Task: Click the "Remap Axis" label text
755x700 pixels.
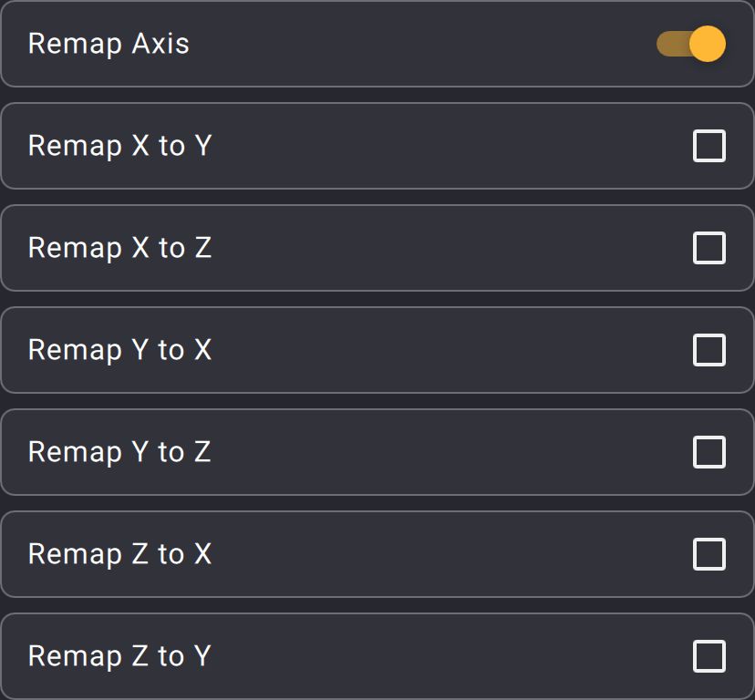Action: tap(109, 44)
